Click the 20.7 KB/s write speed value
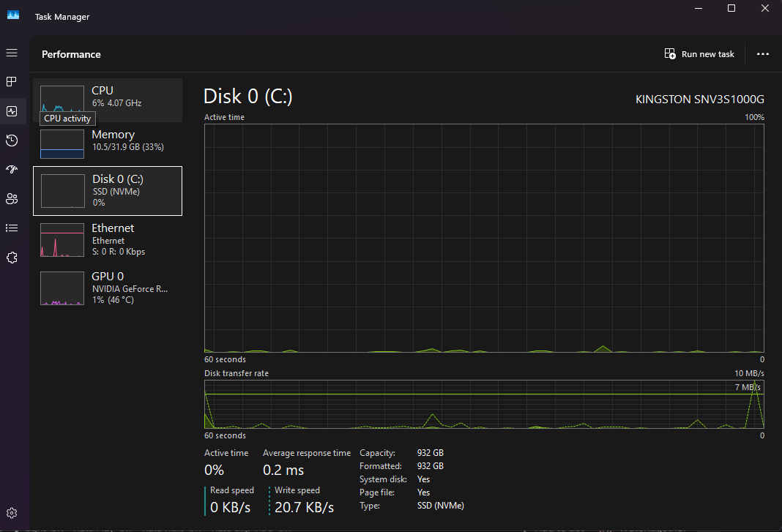The height and width of the screenshot is (532, 782). [304, 508]
